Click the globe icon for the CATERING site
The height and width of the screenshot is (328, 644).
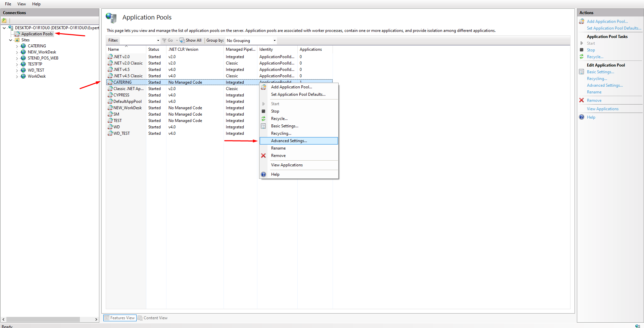pos(23,46)
